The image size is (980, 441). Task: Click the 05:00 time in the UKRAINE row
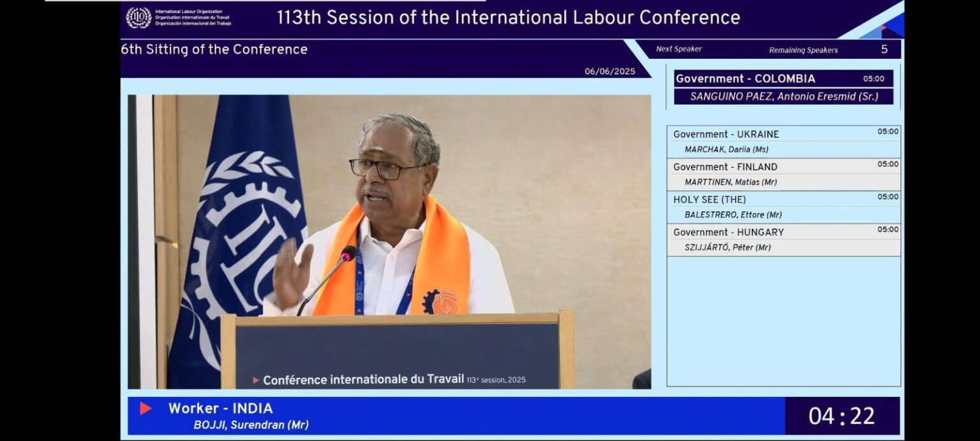pos(887,131)
